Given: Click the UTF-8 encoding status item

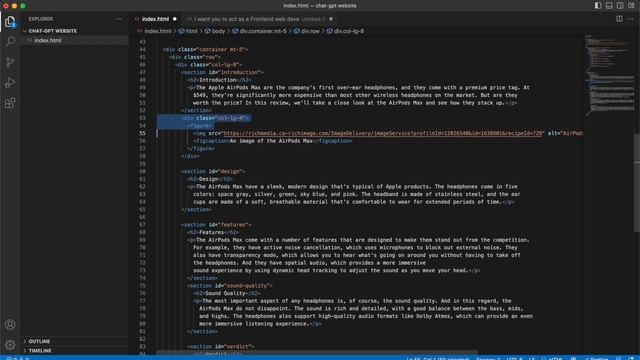Looking at the screenshot, I should [514, 358].
